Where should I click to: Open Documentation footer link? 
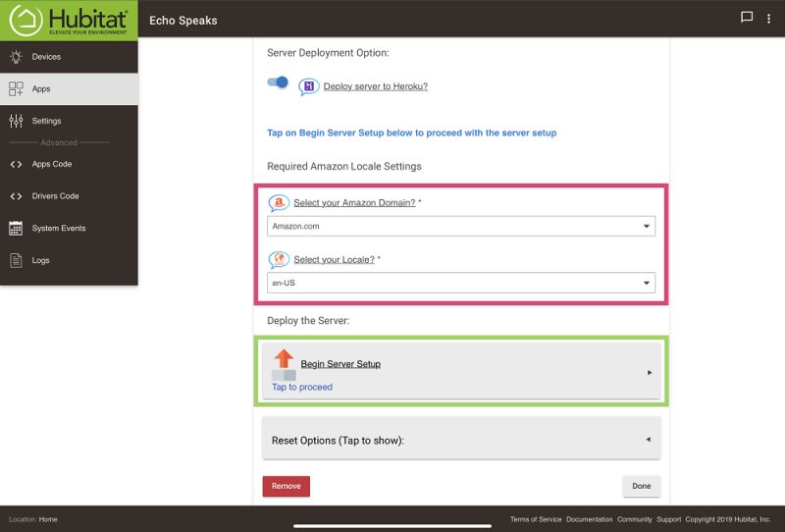590,519
